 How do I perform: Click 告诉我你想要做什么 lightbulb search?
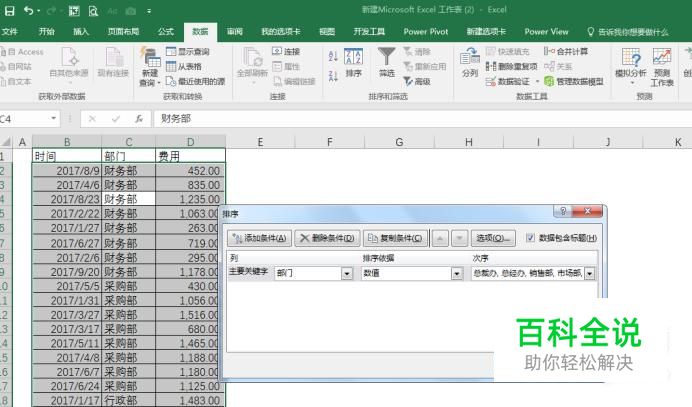click(628, 32)
